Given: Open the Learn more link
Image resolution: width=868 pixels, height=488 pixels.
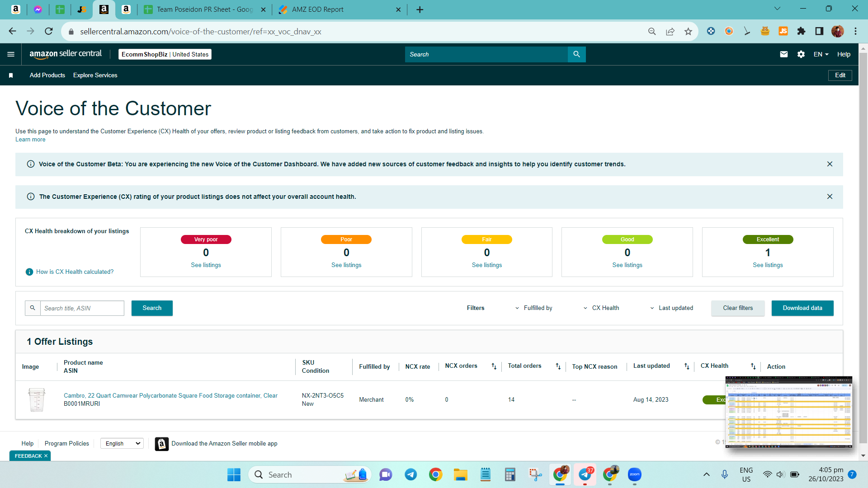Looking at the screenshot, I should 30,140.
